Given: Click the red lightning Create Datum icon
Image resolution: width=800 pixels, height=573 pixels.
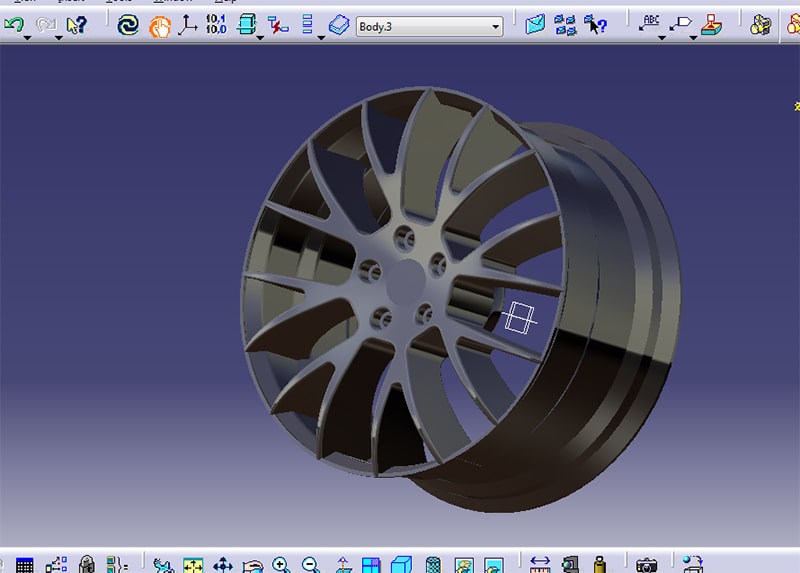Looking at the screenshot, I should 278,24.
